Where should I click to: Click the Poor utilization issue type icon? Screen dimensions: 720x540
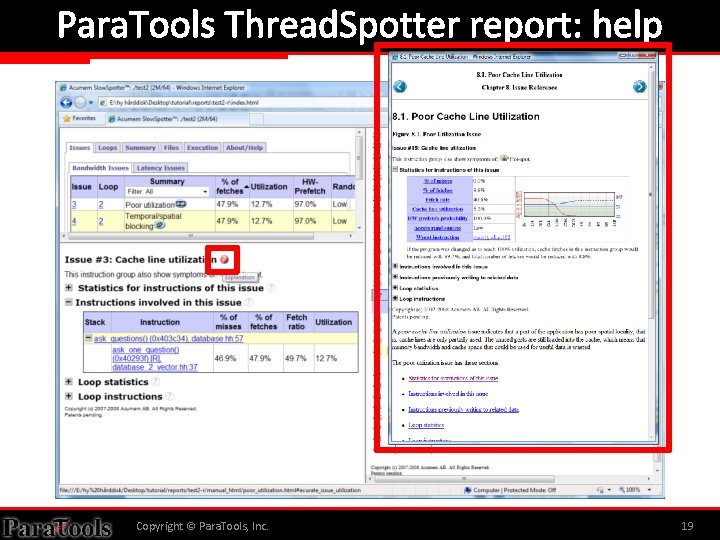click(x=181, y=204)
